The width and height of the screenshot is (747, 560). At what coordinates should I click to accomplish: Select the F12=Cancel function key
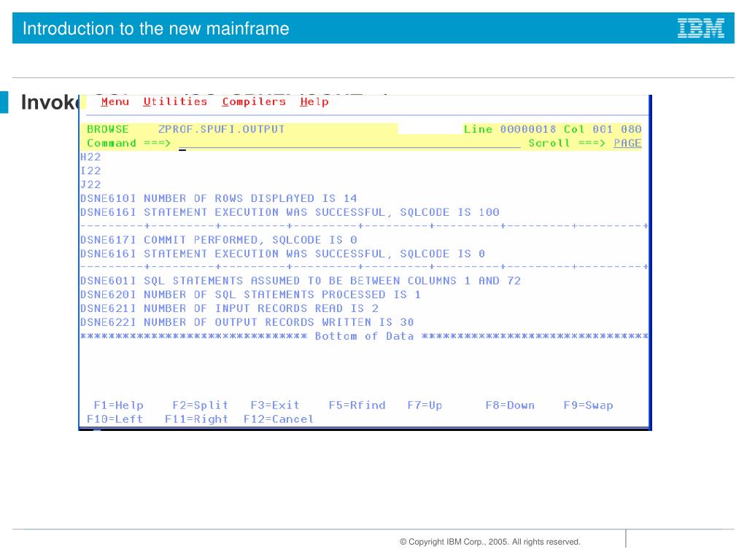click(278, 419)
